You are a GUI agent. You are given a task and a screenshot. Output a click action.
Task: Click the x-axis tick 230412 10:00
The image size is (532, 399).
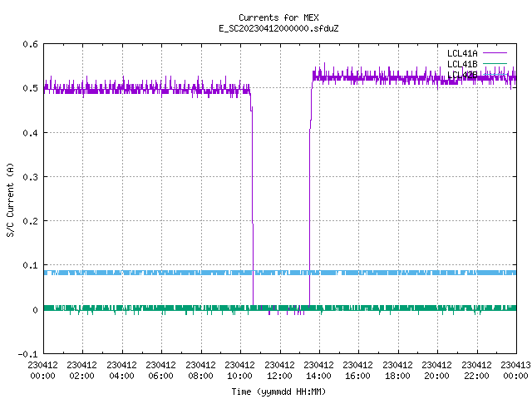(239, 371)
